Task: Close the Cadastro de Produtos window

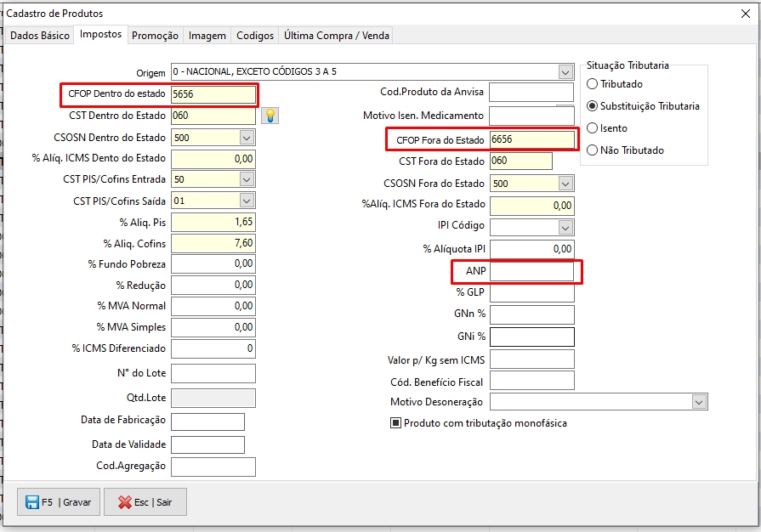Action: [746, 13]
